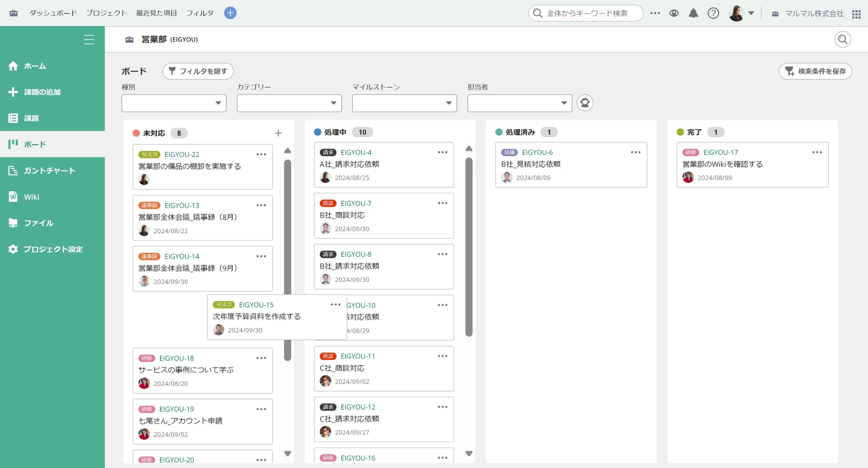Click 検索条件を保存 button
The height and width of the screenshot is (468, 868).
815,71
